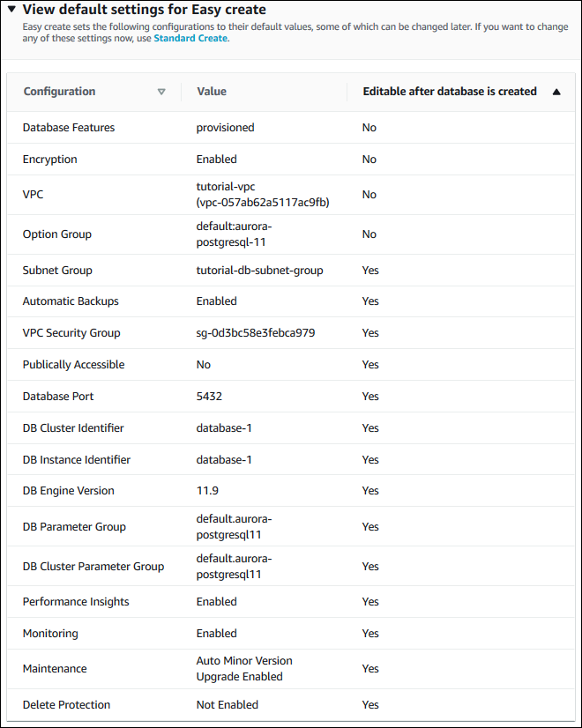Sort by the Configuration column arrow icon
The height and width of the screenshot is (728, 582).
point(160,92)
